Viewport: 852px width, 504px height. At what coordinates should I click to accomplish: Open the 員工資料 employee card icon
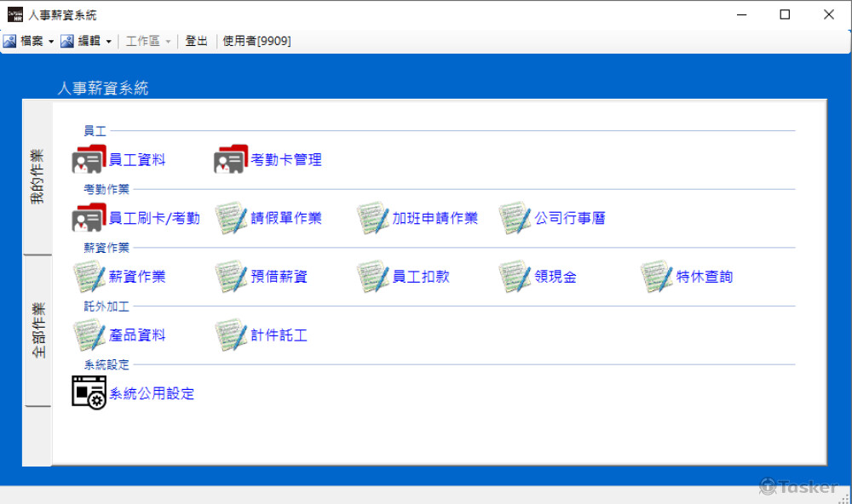88,159
